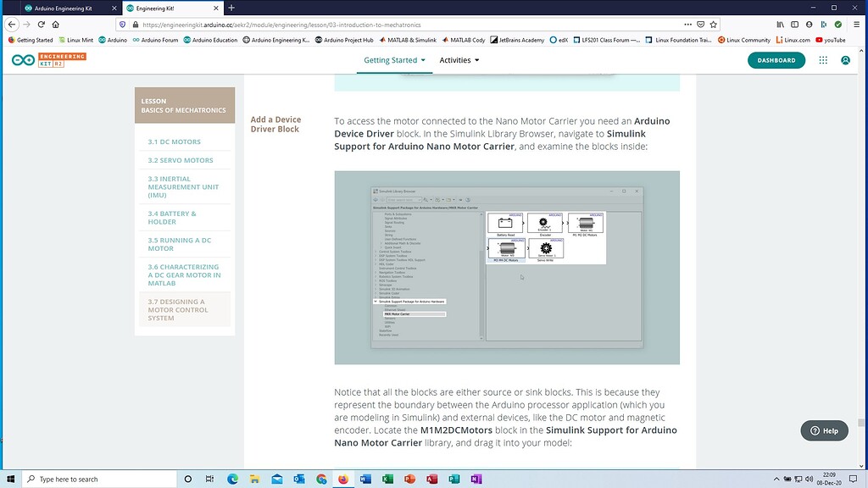Select lesson 3.6 Characterizing a DC Gear Motor

click(x=182, y=274)
